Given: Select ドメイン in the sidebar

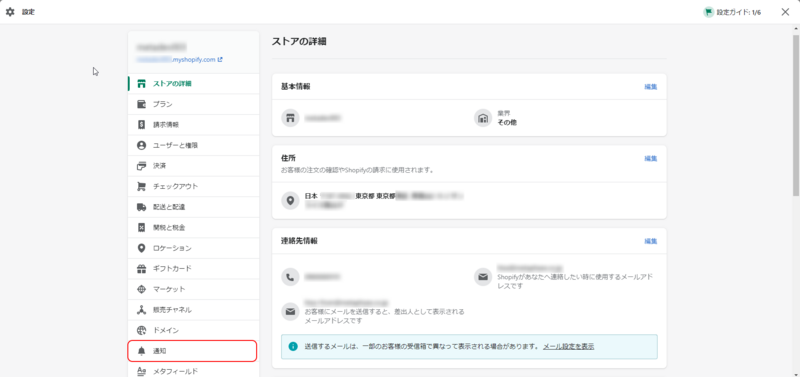Looking at the screenshot, I should 194,331.
